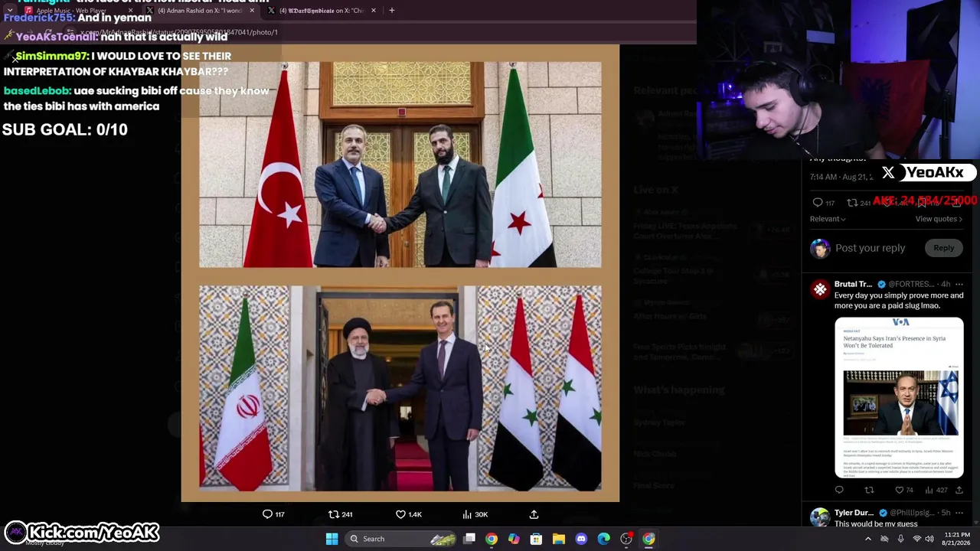Click the 5h timestamp on Tyler Dur... reply
This screenshot has height=551, width=980.
point(946,513)
